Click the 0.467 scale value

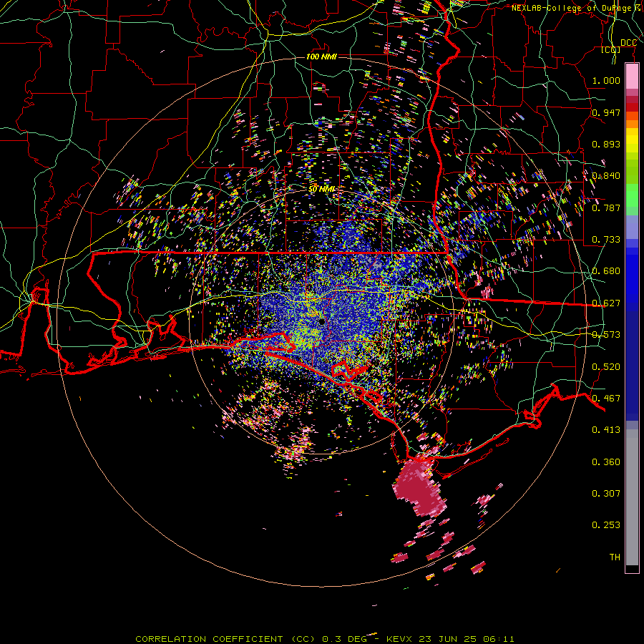point(606,399)
